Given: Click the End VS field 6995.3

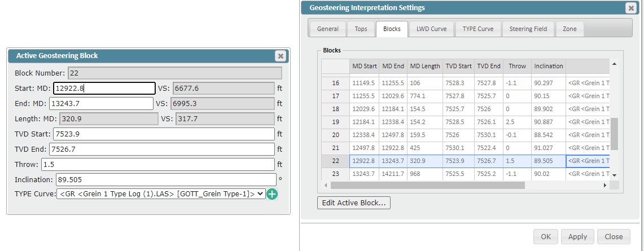Looking at the screenshot, I should 222,103.
